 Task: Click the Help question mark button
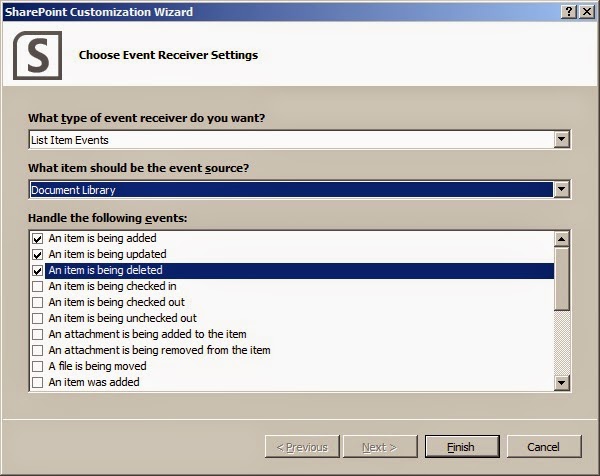pyautogui.click(x=569, y=12)
